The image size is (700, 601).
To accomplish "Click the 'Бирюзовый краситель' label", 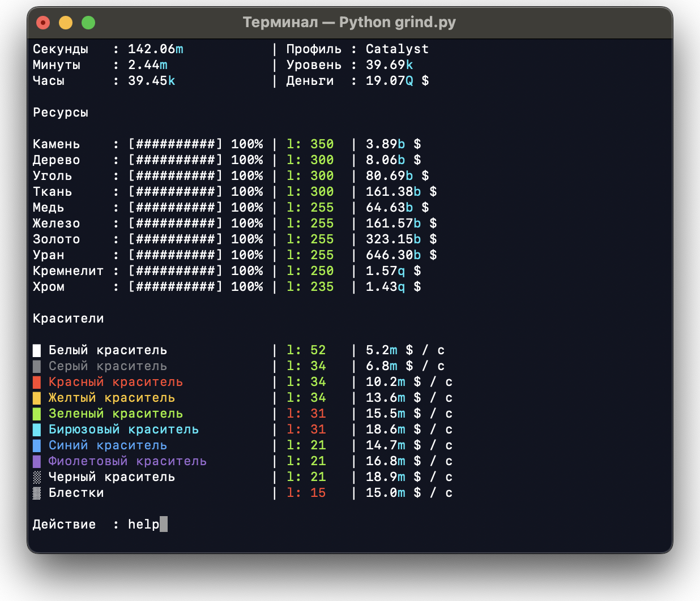I will (x=124, y=430).
